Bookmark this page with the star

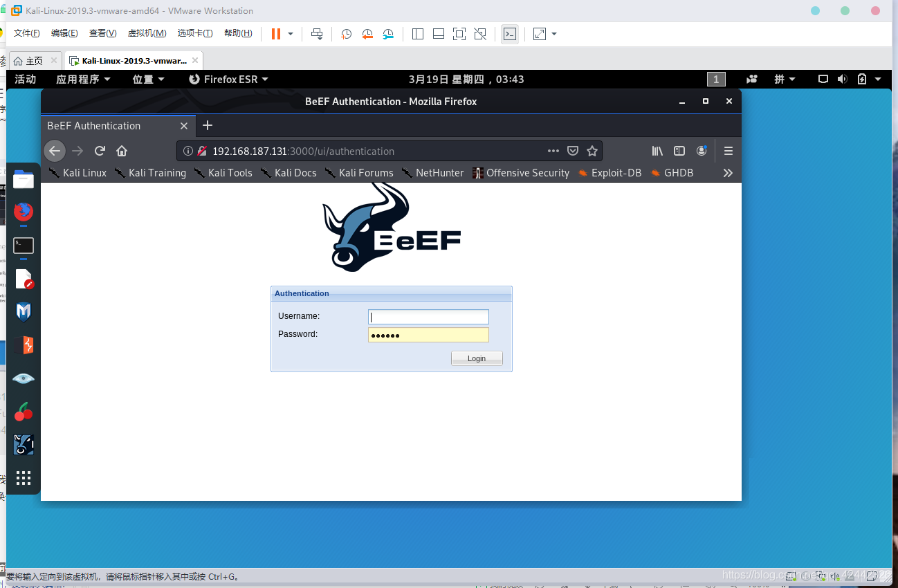[x=592, y=151]
